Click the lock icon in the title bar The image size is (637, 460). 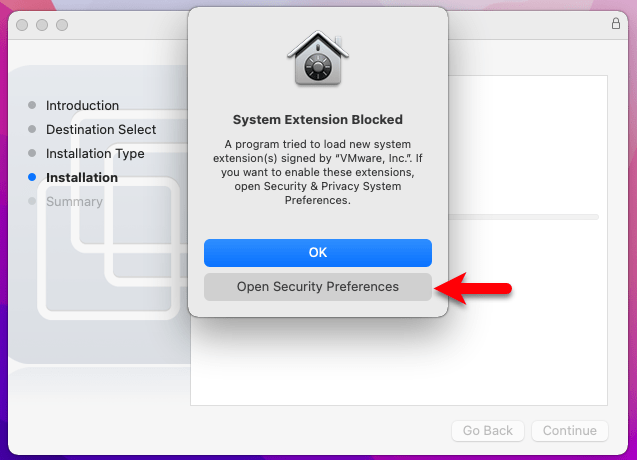coord(616,24)
